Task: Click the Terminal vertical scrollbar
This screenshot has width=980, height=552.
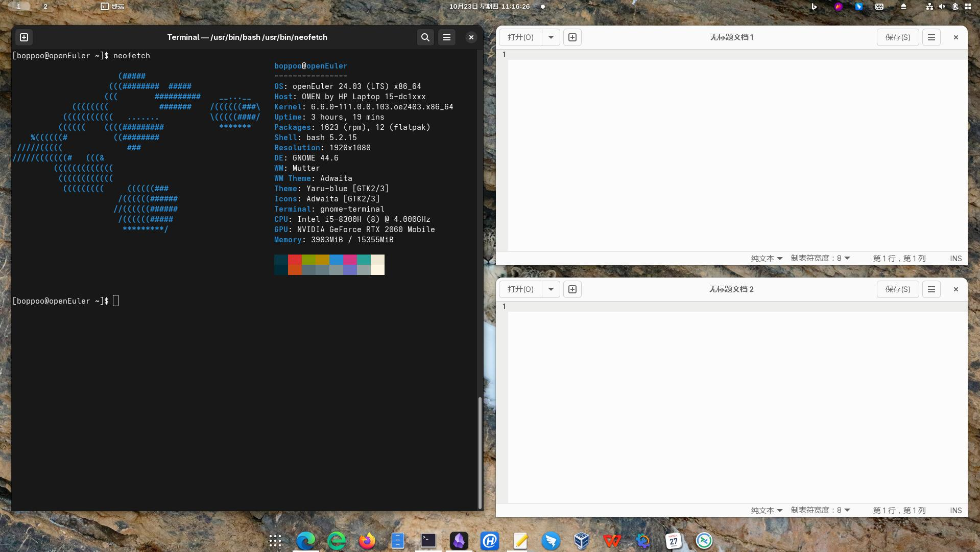Action: 480,452
